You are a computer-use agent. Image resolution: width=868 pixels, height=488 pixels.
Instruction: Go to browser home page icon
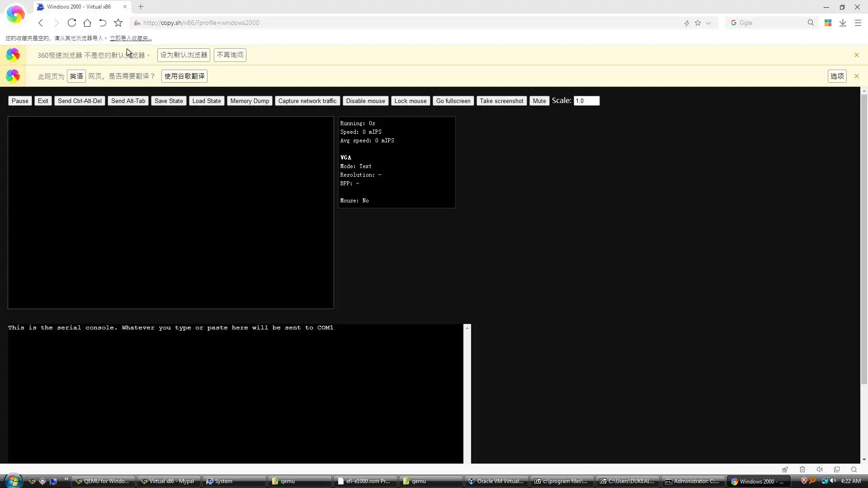pyautogui.click(x=87, y=23)
